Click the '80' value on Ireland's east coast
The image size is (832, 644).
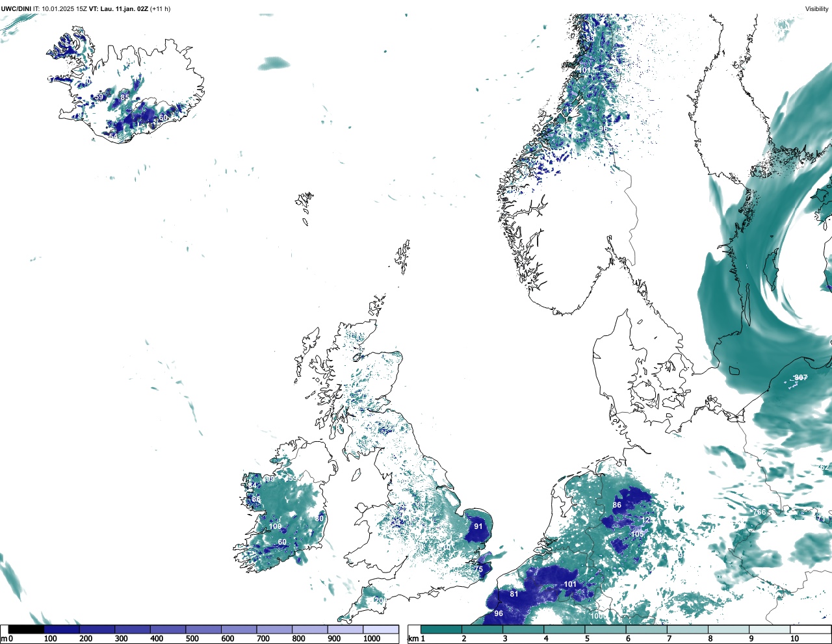[319, 519]
